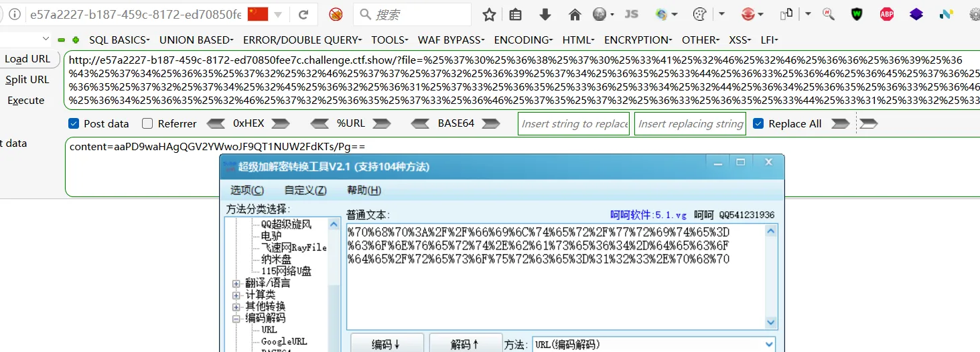
Task: Click the ABP Adblock Plus icon
Action: (x=886, y=14)
